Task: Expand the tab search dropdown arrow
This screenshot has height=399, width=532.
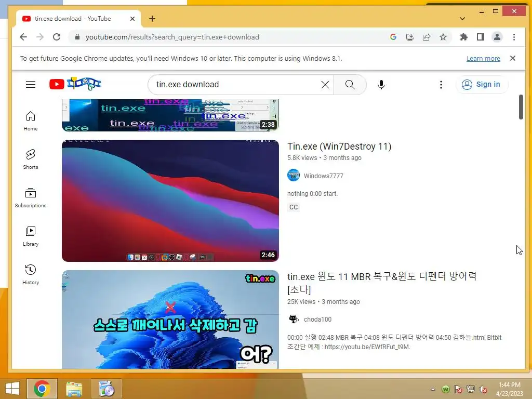Action: [462, 19]
